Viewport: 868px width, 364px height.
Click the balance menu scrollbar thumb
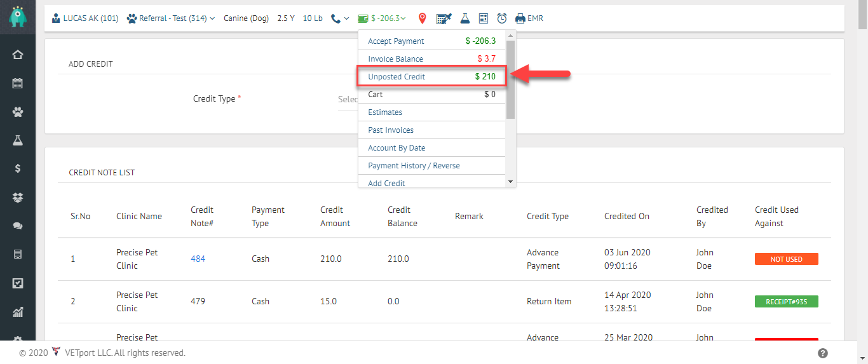(x=510, y=79)
